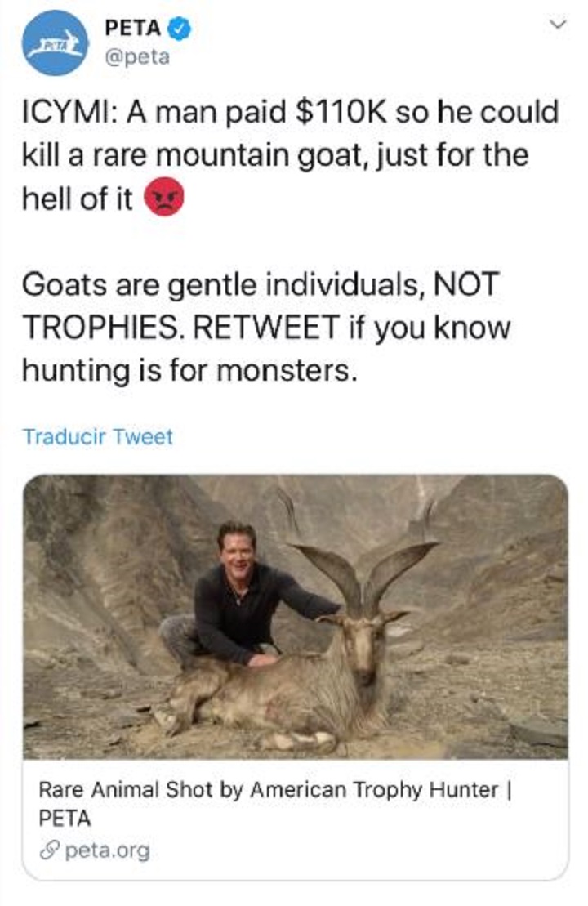Expand the tweet options chevron
This screenshot has width=588, height=906.
[x=557, y=26]
